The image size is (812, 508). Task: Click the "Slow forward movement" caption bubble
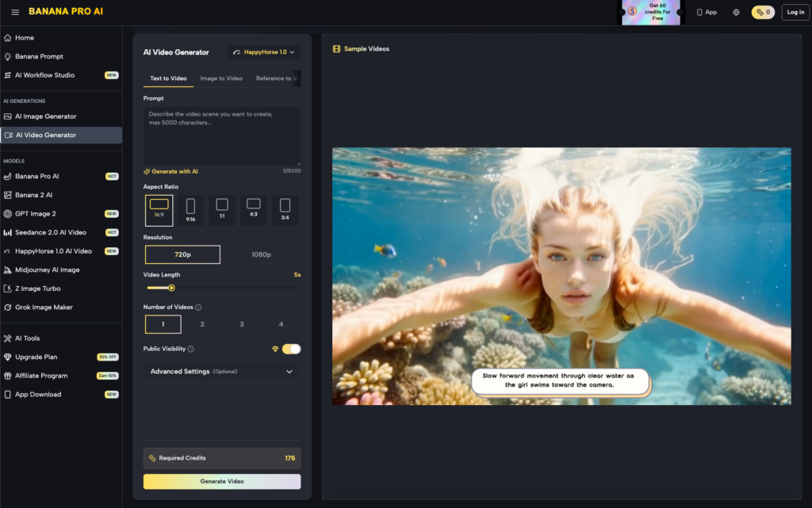click(x=559, y=380)
